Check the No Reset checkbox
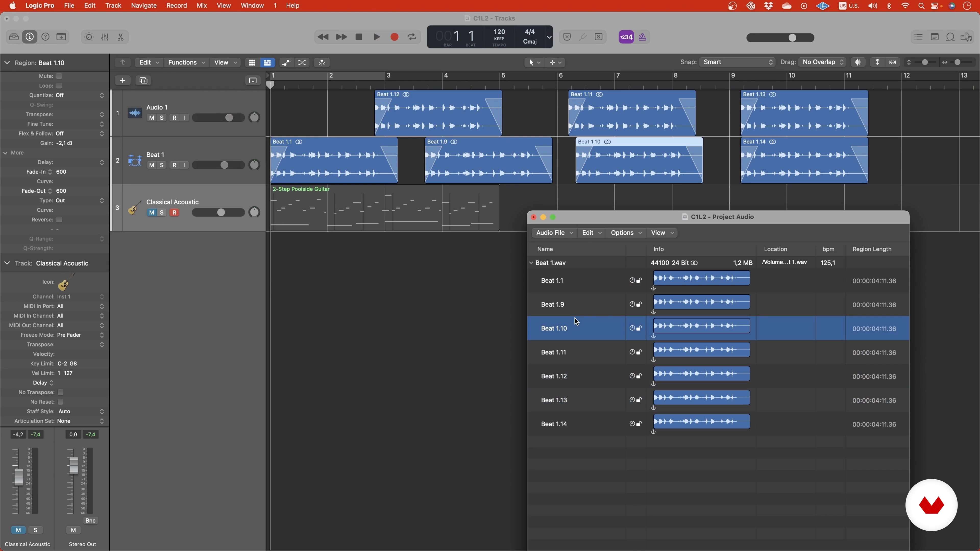 [60, 402]
